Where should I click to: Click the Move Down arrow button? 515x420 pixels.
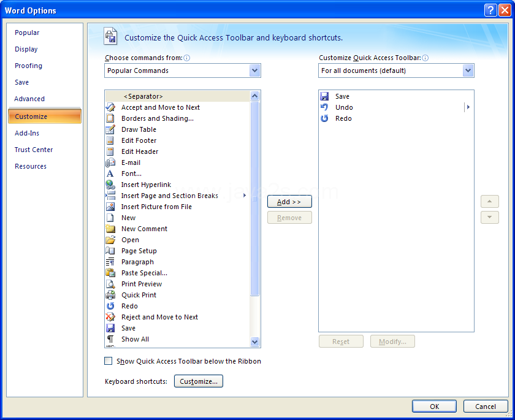tap(490, 218)
